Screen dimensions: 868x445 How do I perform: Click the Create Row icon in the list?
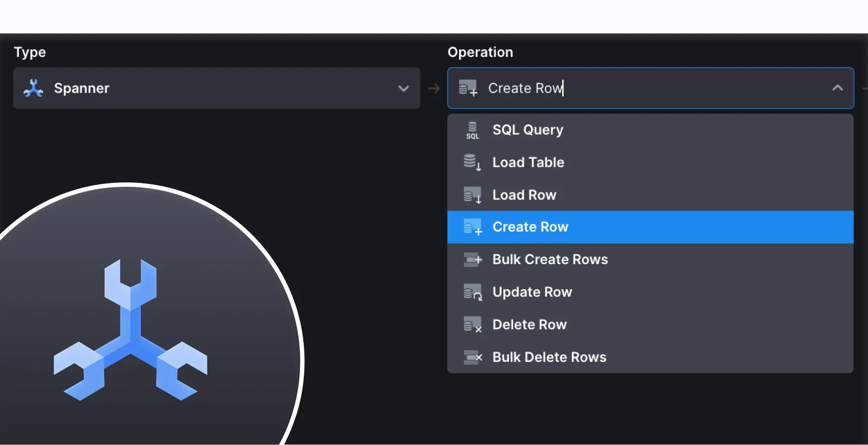pyautogui.click(x=473, y=227)
